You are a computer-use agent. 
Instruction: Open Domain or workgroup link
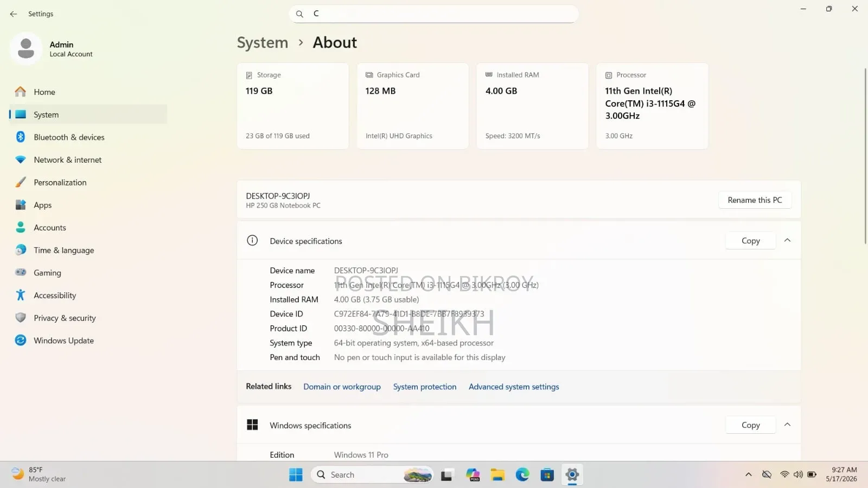point(342,387)
